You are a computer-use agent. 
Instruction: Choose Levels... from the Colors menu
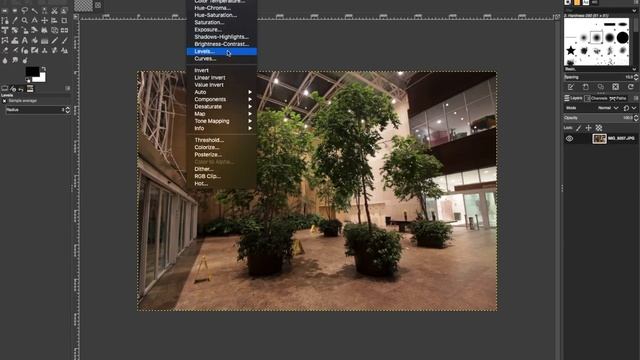[x=222, y=51]
